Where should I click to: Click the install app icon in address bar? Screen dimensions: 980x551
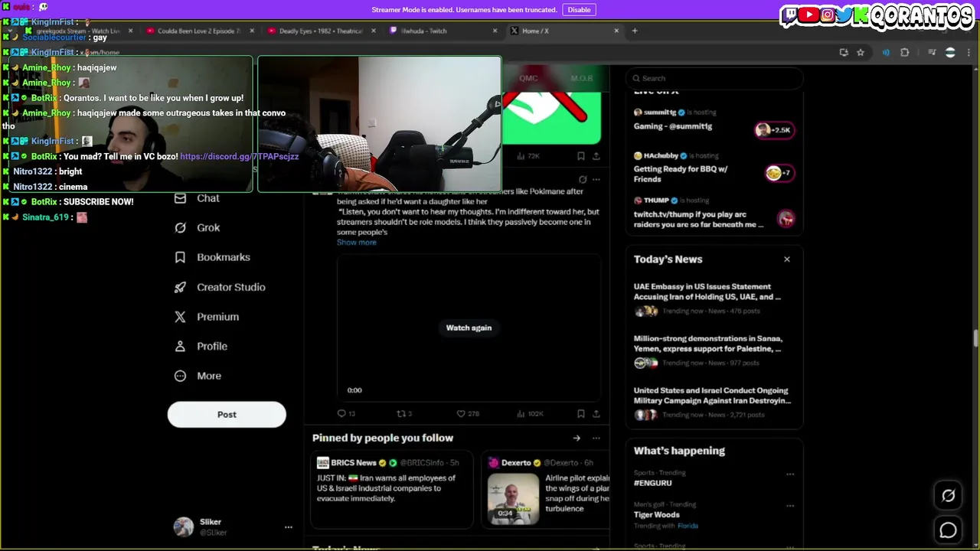point(844,53)
